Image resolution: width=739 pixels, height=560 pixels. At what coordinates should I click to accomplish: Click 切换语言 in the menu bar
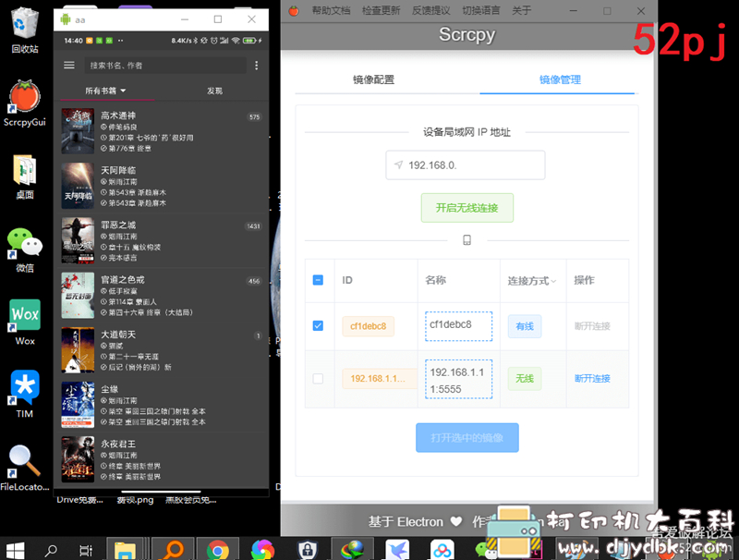click(x=480, y=10)
